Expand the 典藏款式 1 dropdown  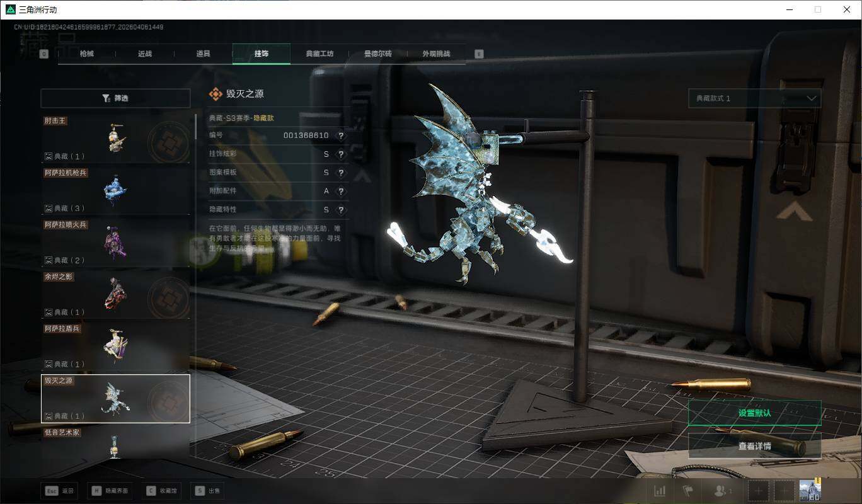coord(754,98)
